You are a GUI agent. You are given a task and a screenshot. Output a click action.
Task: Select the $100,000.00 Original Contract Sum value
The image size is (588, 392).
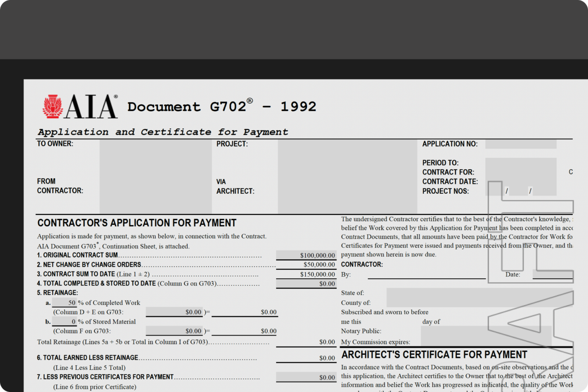click(x=305, y=255)
